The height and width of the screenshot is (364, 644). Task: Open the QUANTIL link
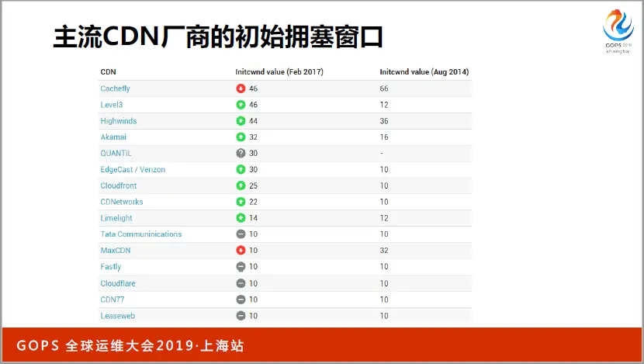pos(116,153)
